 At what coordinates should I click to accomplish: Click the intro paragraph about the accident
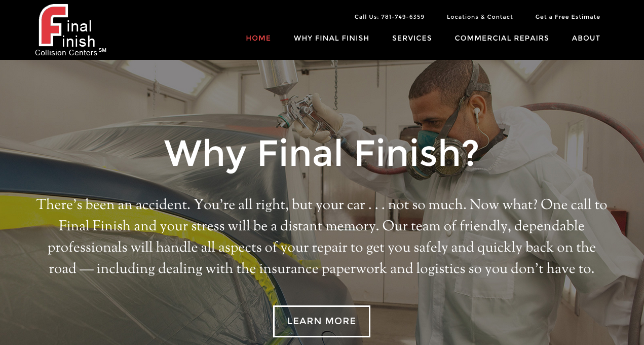322,237
